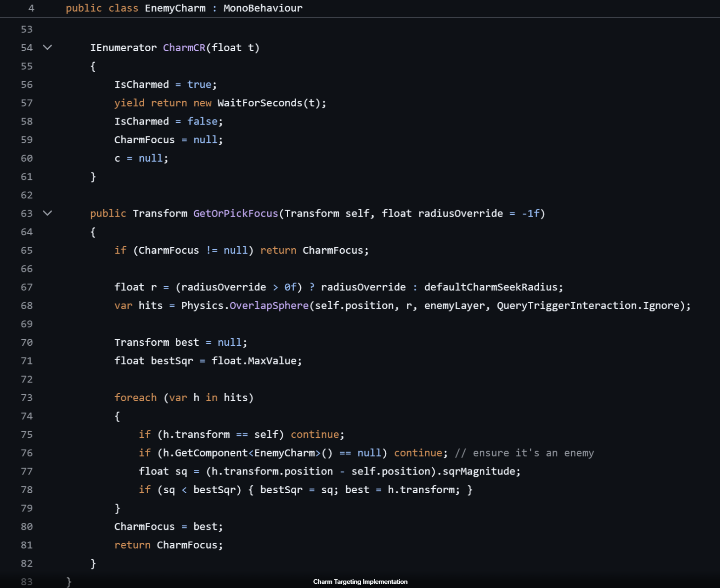Viewport: 720px width, 588px height.
Task: Collapse the CharmCR method at line 54
Action: 47,47
